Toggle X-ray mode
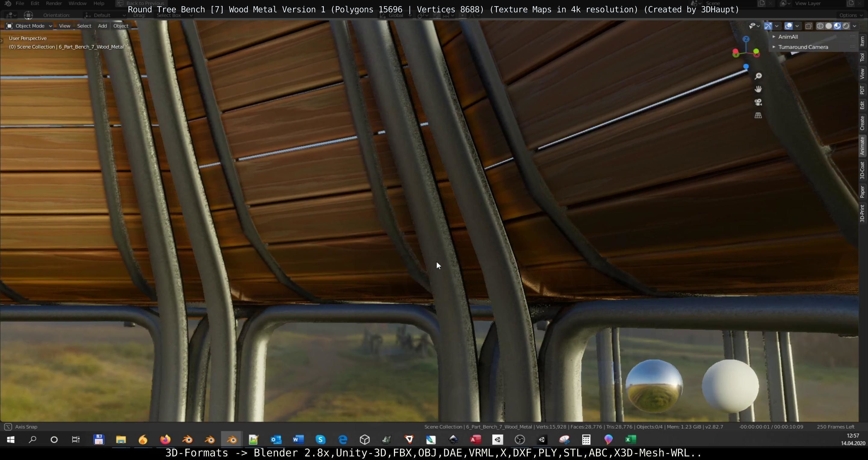Image resolution: width=868 pixels, height=460 pixels. (808, 26)
